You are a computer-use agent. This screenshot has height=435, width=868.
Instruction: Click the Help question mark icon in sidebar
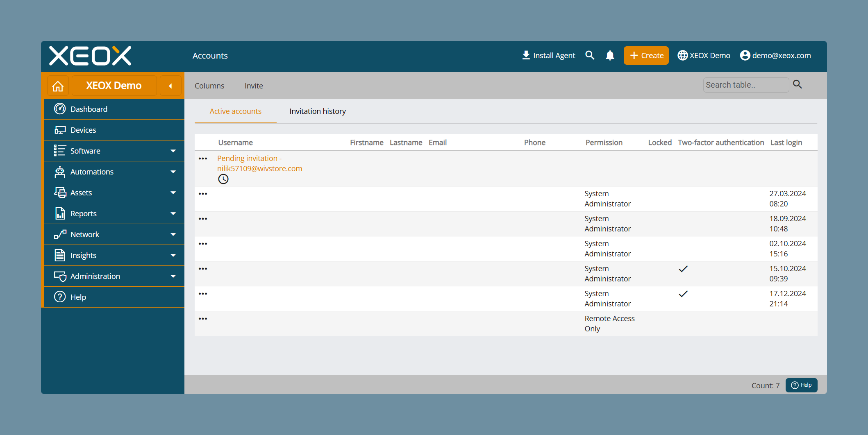(60, 297)
